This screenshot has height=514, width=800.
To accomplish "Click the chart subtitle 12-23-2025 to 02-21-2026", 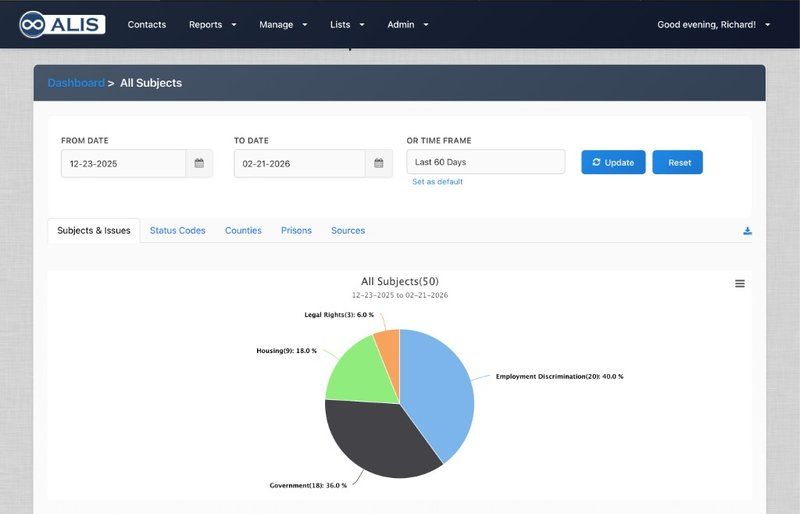I will pos(400,295).
